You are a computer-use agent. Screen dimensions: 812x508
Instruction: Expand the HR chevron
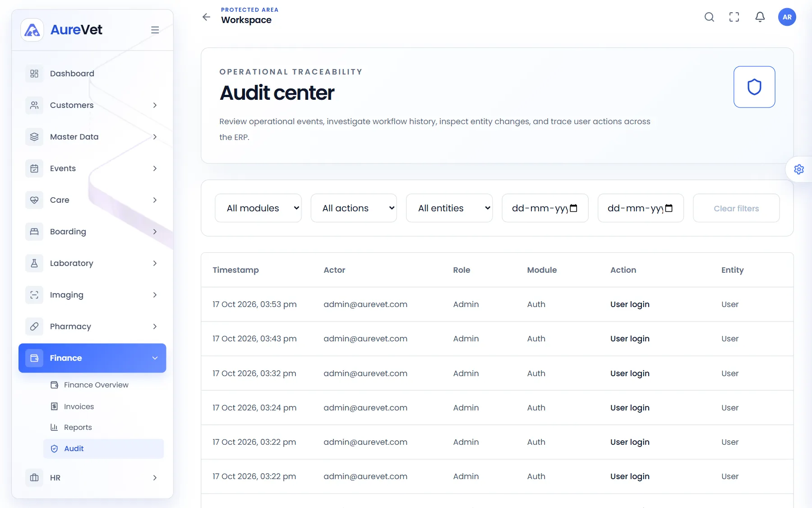155,478
